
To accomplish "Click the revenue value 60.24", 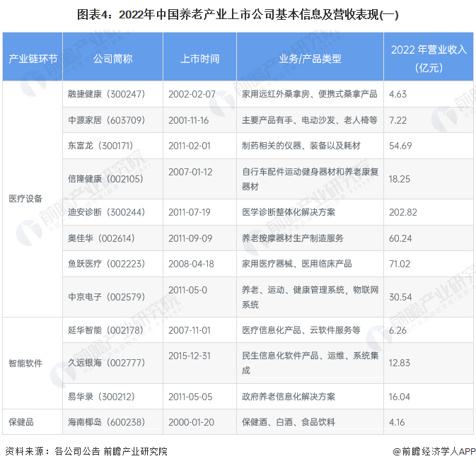I will point(400,238).
